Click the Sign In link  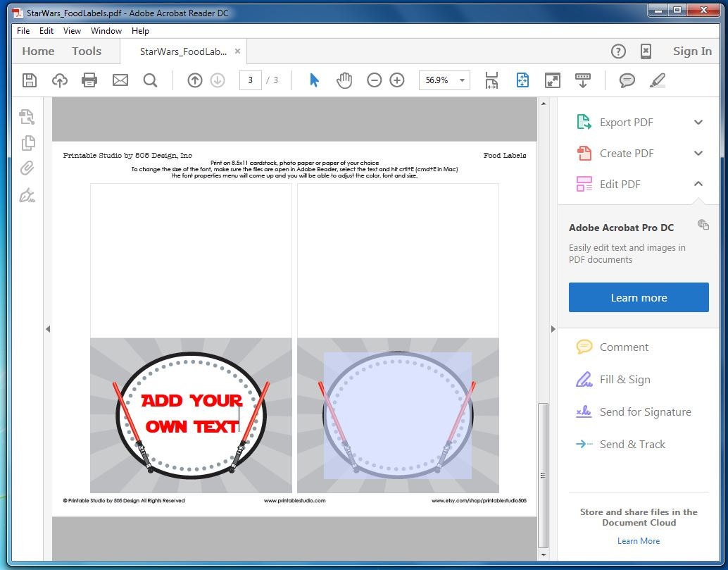692,51
